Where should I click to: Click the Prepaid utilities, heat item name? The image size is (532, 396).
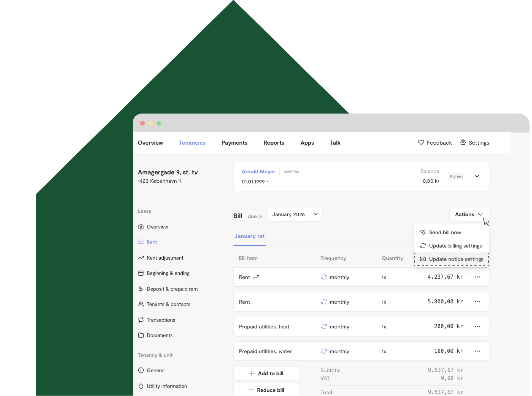(x=264, y=327)
